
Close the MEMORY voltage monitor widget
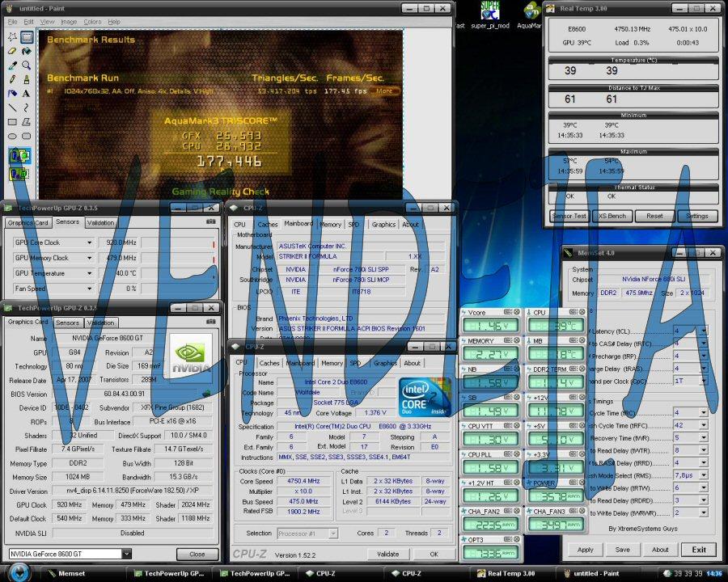516,340
